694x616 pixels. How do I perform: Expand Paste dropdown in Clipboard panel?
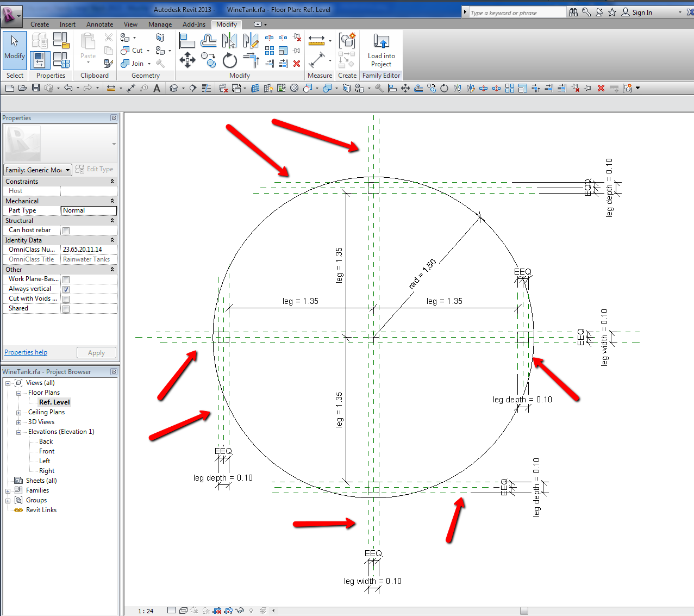[x=88, y=63]
